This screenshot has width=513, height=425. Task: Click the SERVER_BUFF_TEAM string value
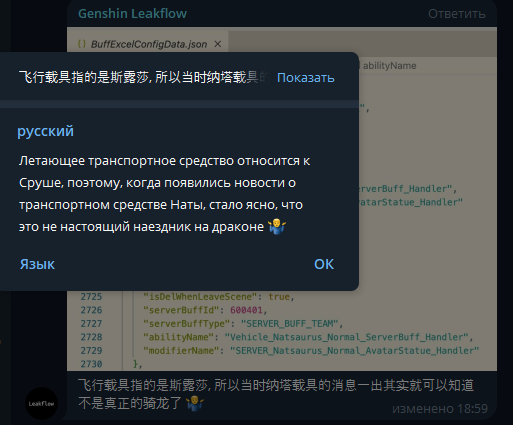pos(290,324)
